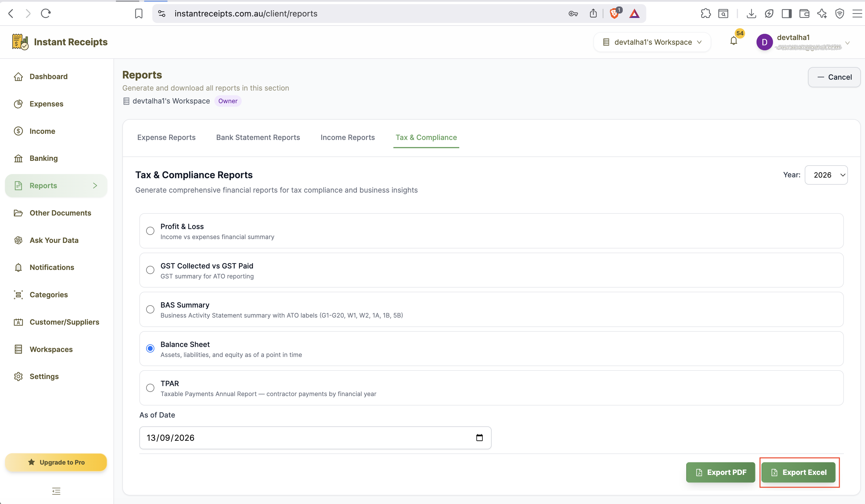Open Notifications in sidebar
Image resolution: width=865 pixels, height=504 pixels.
point(56,268)
